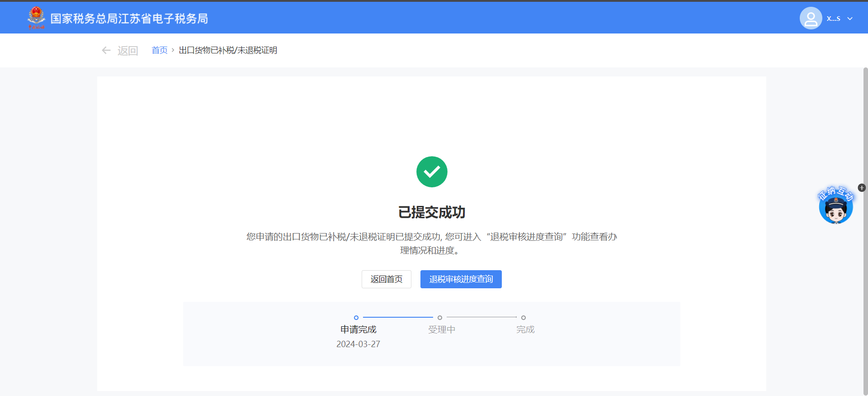Click the small plus icon near mascot
868x396 pixels.
coord(862,188)
